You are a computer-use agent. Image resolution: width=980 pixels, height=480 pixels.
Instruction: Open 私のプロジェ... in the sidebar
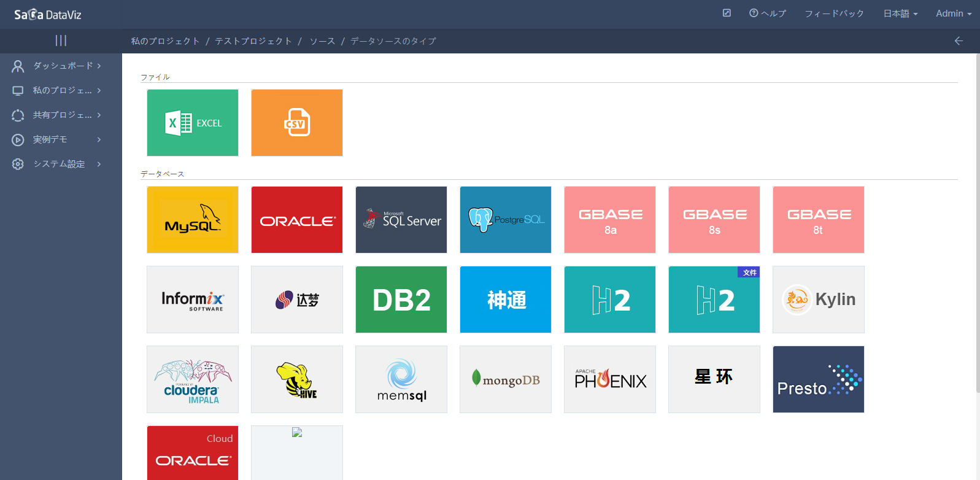point(61,90)
